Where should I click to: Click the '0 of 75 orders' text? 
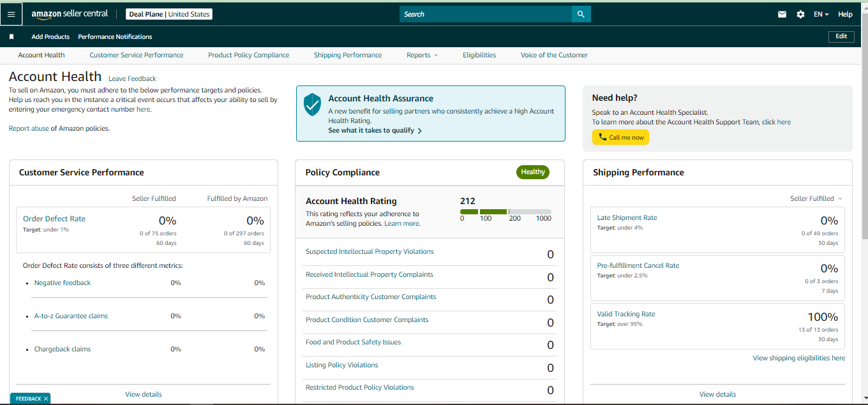point(158,233)
